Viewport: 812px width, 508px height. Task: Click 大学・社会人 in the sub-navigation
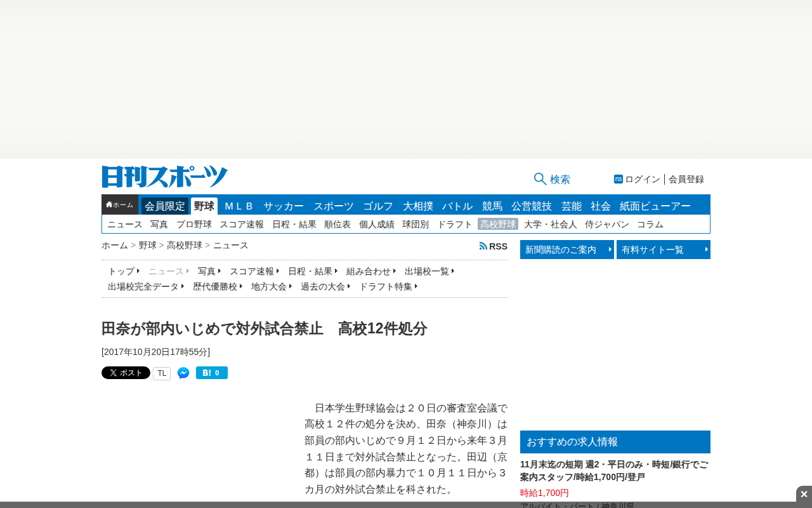click(x=551, y=224)
